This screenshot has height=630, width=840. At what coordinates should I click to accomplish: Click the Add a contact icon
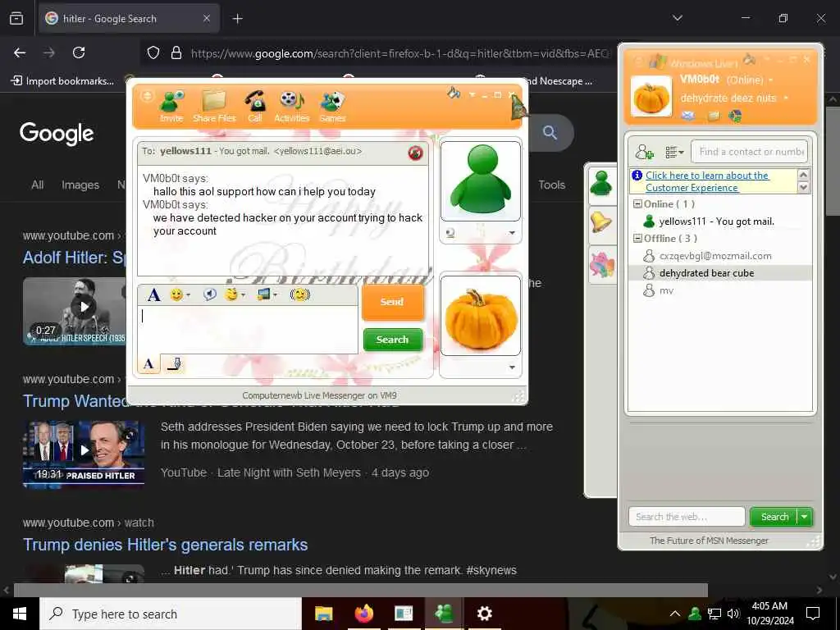(x=644, y=152)
